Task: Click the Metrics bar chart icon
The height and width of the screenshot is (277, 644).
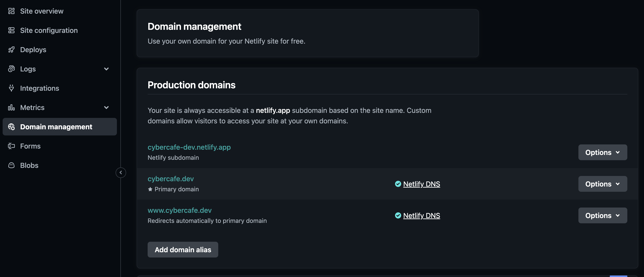Action: [11, 107]
